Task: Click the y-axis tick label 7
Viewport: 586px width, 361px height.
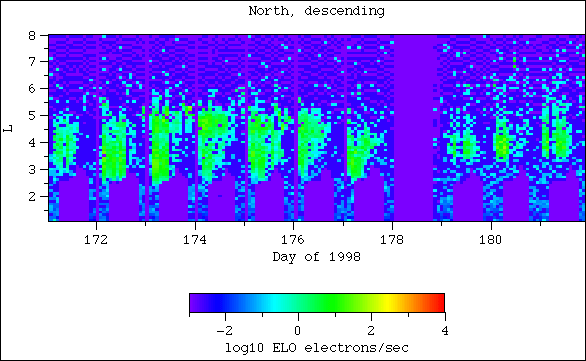Action: point(32,61)
